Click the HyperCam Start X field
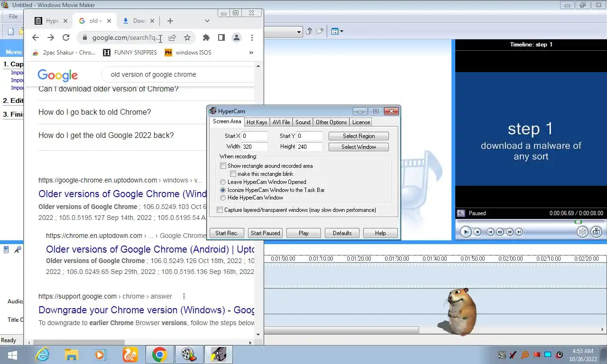This screenshot has width=607, height=364. click(255, 136)
